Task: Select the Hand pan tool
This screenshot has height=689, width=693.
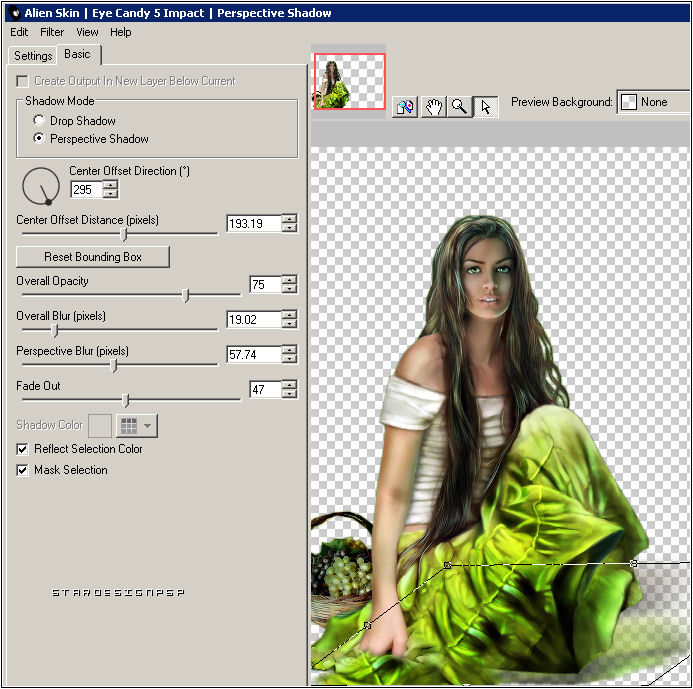Action: pos(434,107)
